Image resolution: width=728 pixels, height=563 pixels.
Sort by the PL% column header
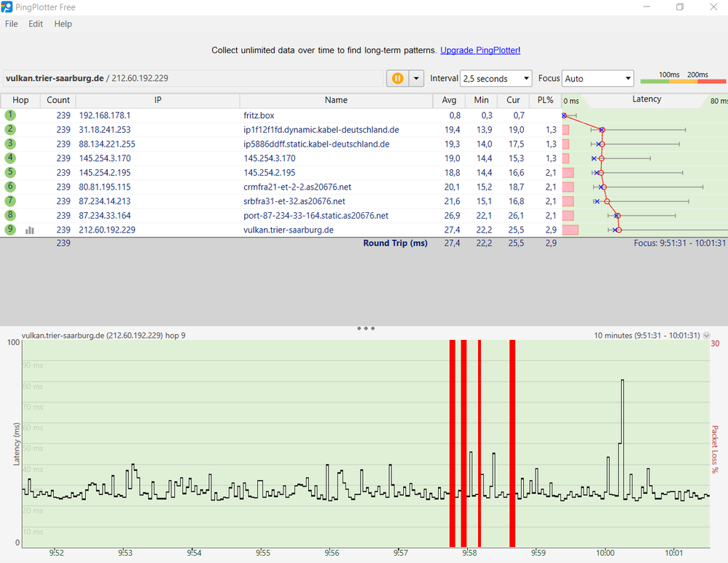[x=545, y=100]
